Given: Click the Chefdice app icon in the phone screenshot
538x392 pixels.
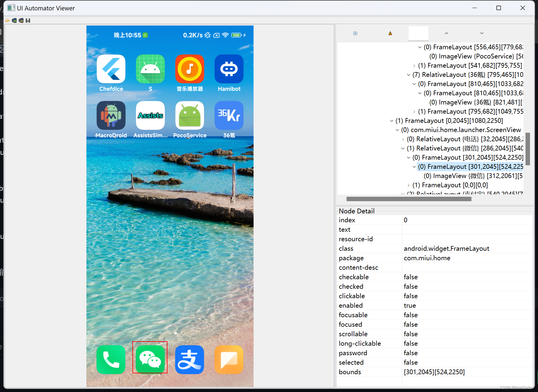Looking at the screenshot, I should point(111,69).
